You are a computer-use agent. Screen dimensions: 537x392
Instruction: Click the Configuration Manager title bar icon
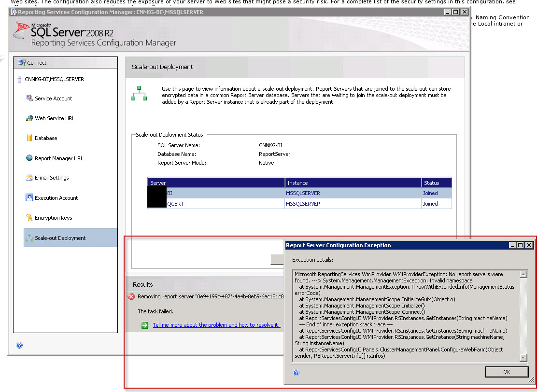click(x=14, y=12)
